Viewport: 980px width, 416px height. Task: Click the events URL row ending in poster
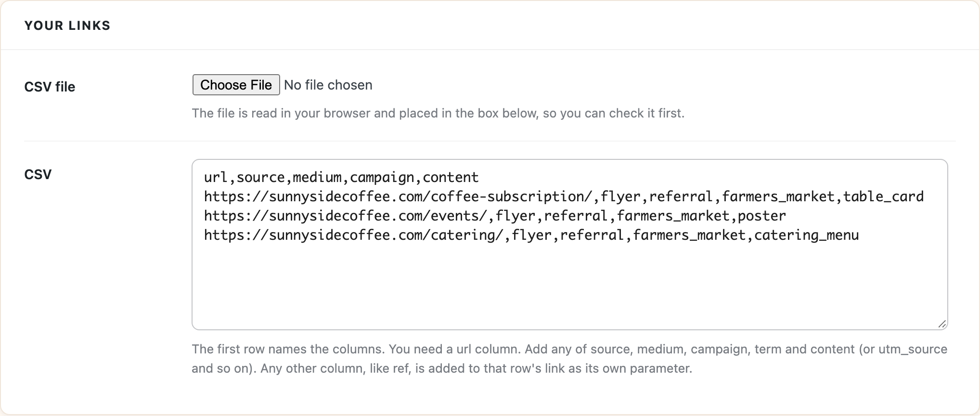coord(495,216)
